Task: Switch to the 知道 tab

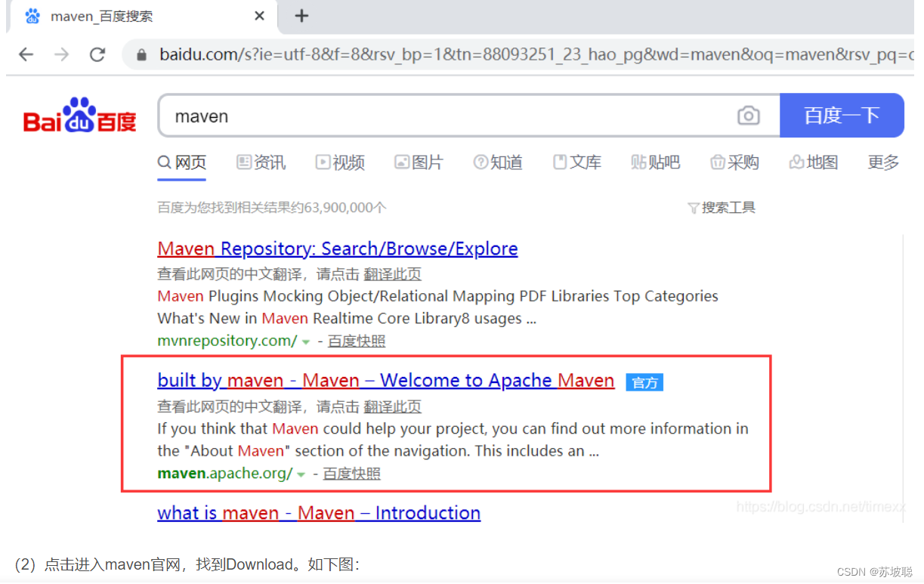Action: tap(498, 162)
